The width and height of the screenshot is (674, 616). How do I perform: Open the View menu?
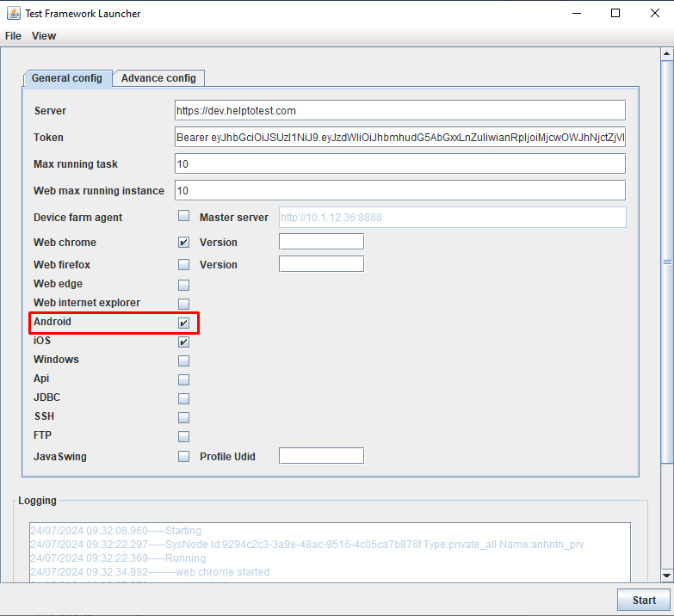(x=44, y=36)
